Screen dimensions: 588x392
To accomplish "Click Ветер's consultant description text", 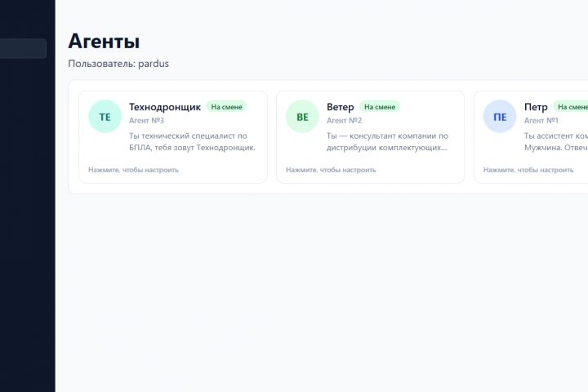I will tap(387, 142).
